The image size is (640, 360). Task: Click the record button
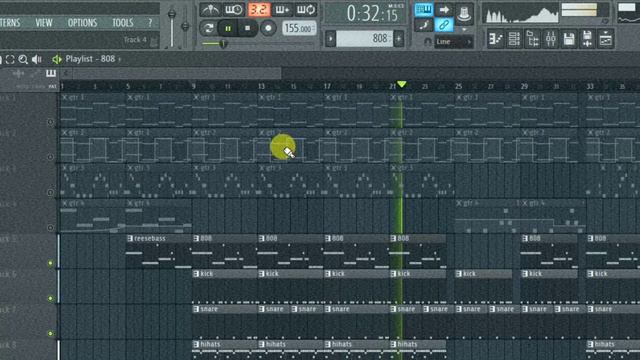[x=268, y=28]
